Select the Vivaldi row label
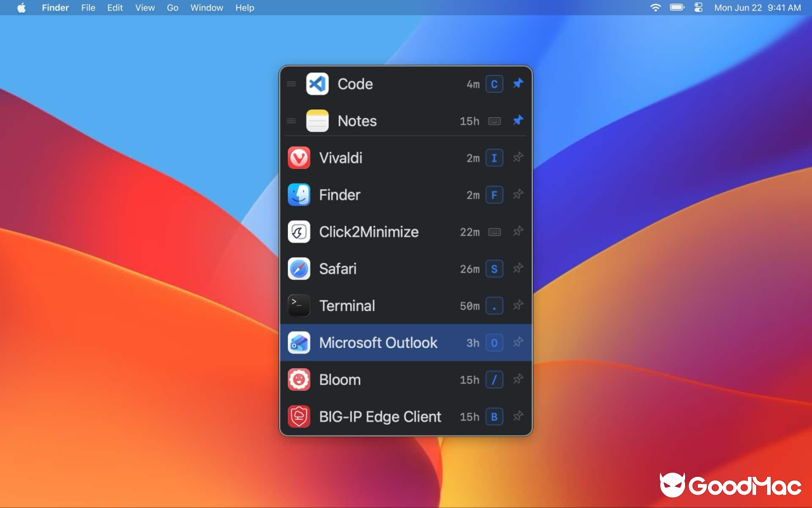This screenshot has width=812, height=508. pos(341,157)
